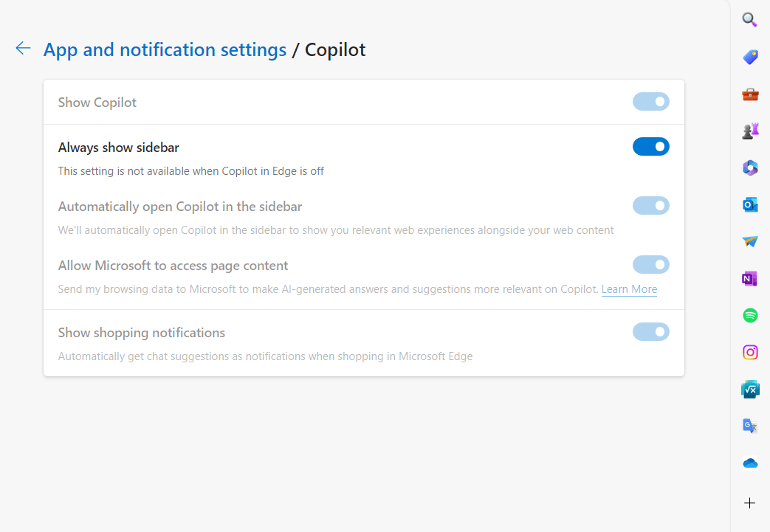Screen dimensions: 770x532
Task: Open the Search icon in the sidebar
Action: click(x=750, y=20)
